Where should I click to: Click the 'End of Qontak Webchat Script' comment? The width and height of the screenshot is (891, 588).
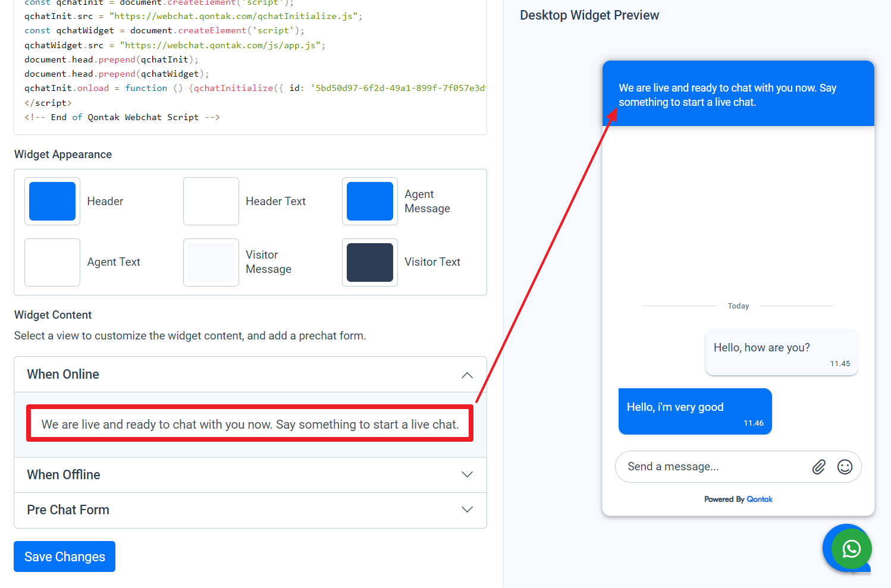[122, 117]
